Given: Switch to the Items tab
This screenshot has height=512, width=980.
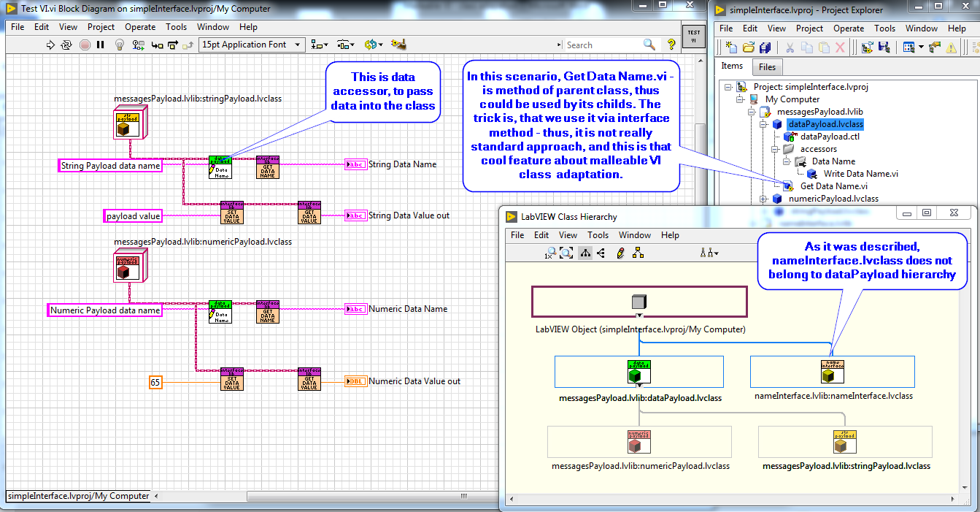Looking at the screenshot, I should 732,66.
